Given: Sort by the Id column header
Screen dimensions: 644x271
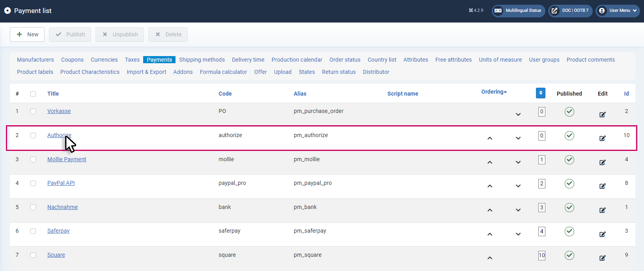Looking at the screenshot, I should [626, 94].
